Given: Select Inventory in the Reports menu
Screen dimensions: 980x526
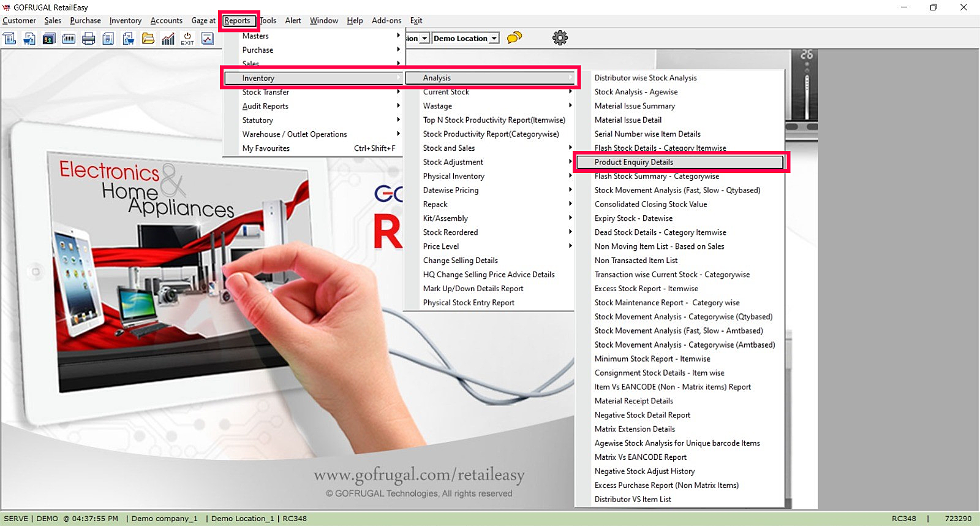Looking at the screenshot, I should pos(313,78).
